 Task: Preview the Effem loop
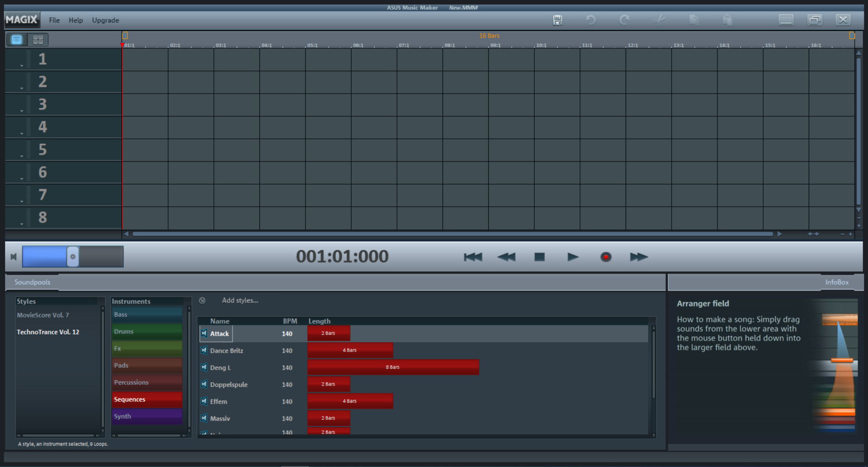coord(204,401)
